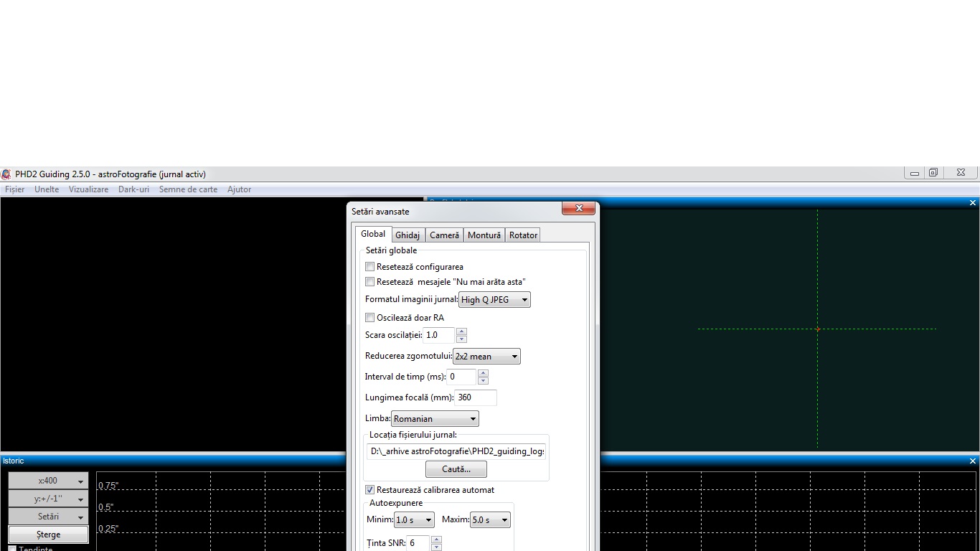Click the 0.5" graph axis label
Viewport: 980px width, 551px height.
point(106,507)
